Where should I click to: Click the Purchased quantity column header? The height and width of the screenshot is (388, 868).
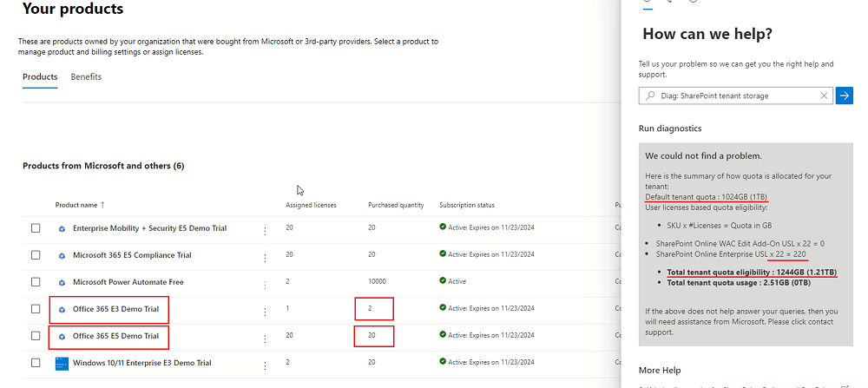(396, 206)
